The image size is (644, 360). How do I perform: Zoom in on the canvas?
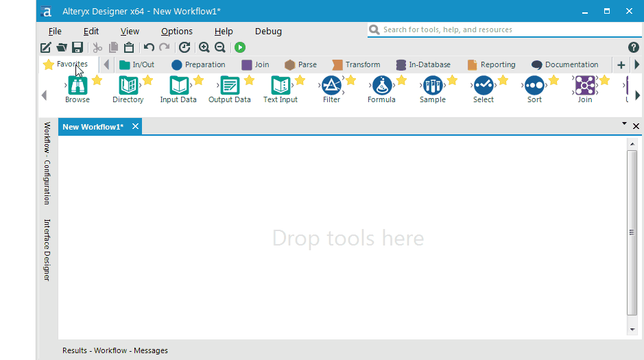tap(204, 47)
